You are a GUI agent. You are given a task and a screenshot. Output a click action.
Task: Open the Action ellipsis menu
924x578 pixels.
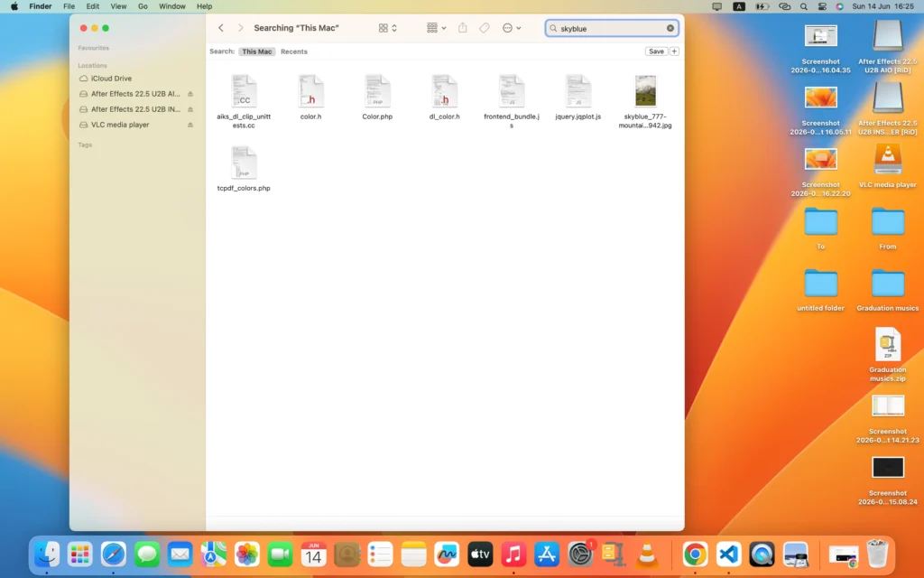click(x=511, y=28)
